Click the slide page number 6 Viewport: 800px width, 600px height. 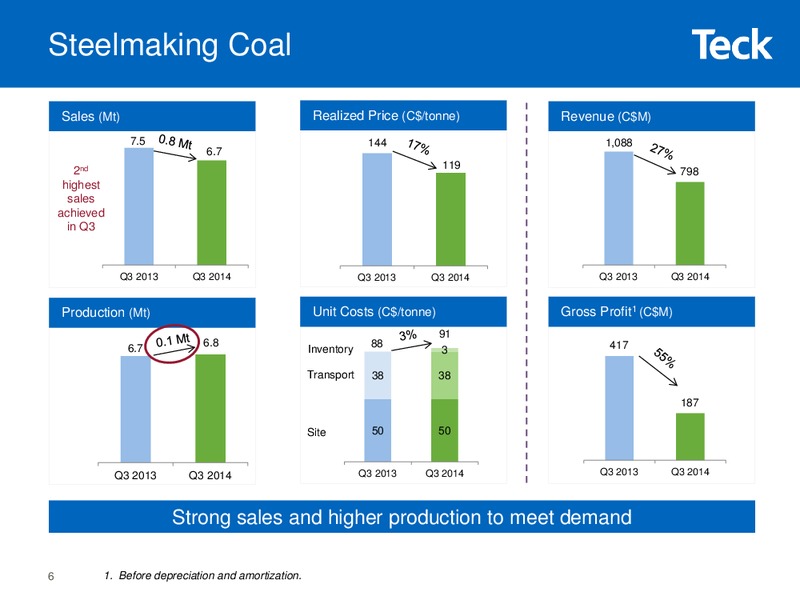pyautogui.click(x=51, y=577)
